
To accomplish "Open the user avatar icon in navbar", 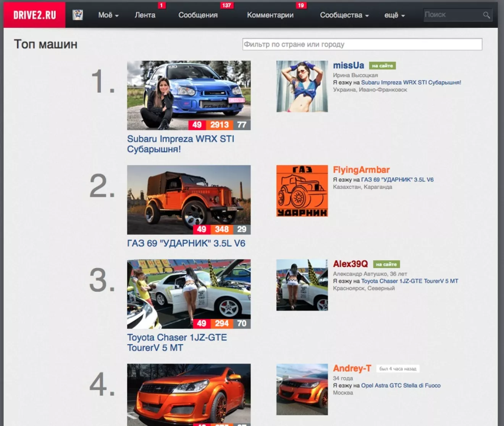I will [x=78, y=15].
